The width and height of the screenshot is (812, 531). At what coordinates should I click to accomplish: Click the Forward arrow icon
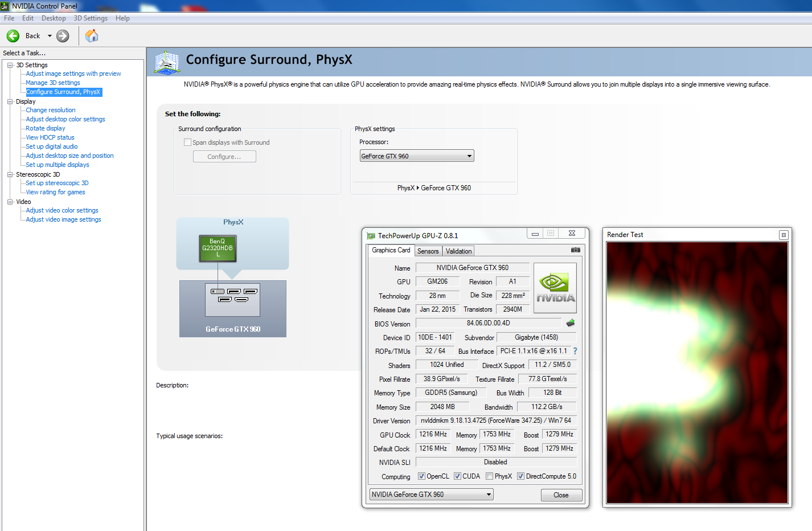point(63,36)
